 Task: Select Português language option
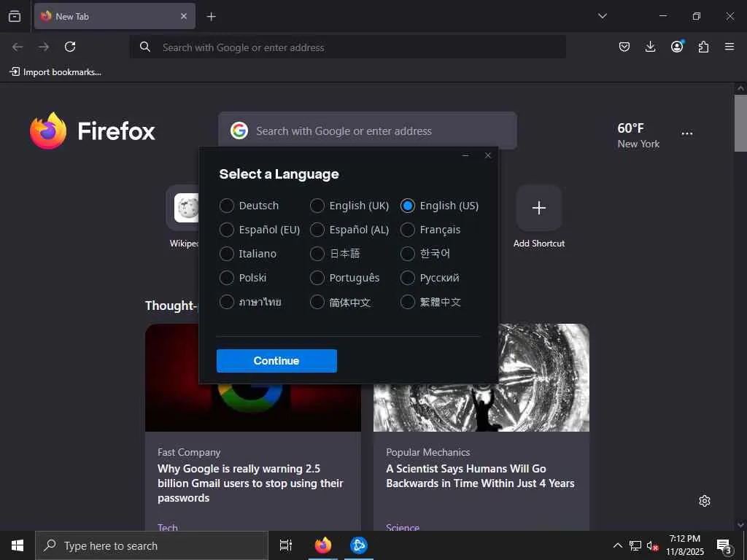pyautogui.click(x=345, y=278)
